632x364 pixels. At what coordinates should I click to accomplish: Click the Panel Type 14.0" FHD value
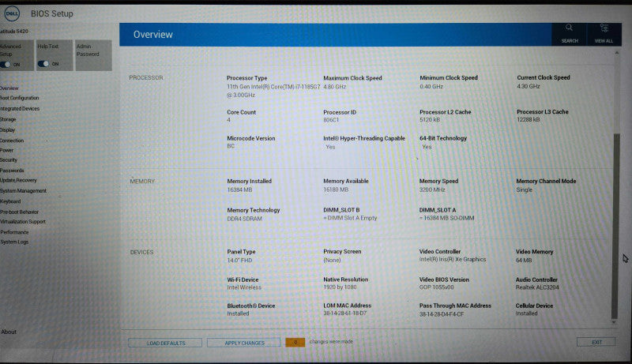coord(239,260)
